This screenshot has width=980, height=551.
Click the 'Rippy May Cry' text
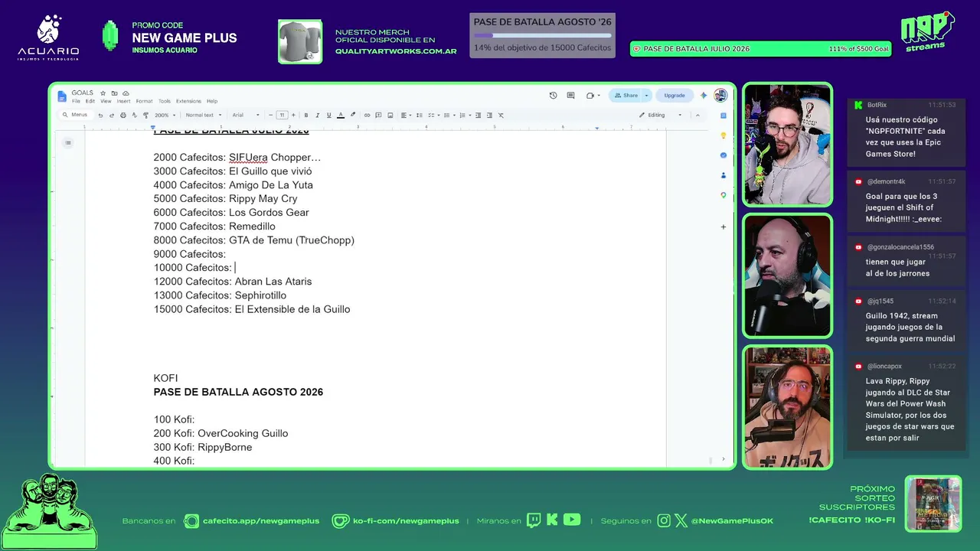(x=263, y=199)
